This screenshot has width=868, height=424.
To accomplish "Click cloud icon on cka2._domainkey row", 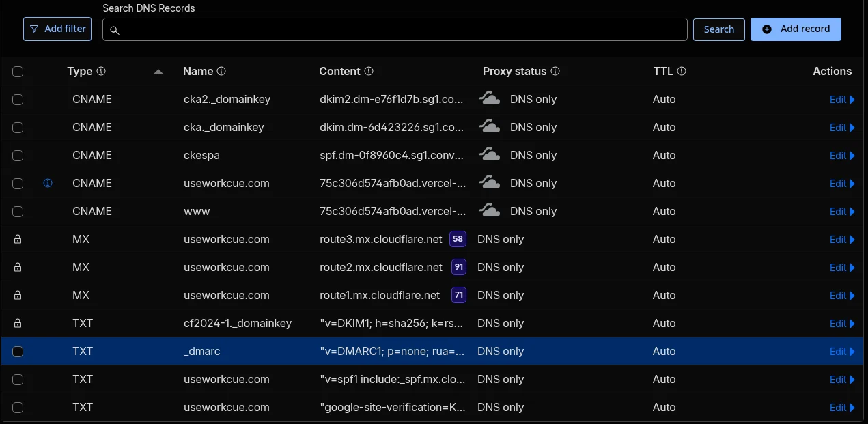I will point(489,98).
